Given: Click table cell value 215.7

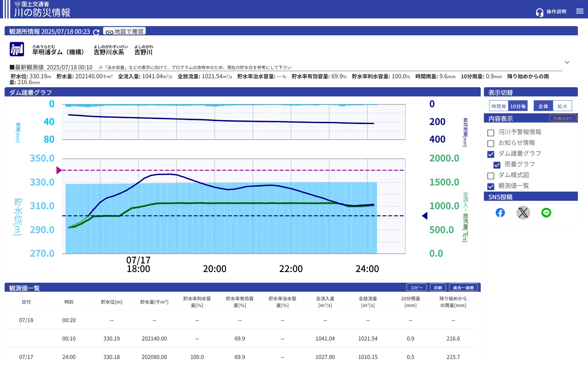Looking at the screenshot, I should coord(453,357).
